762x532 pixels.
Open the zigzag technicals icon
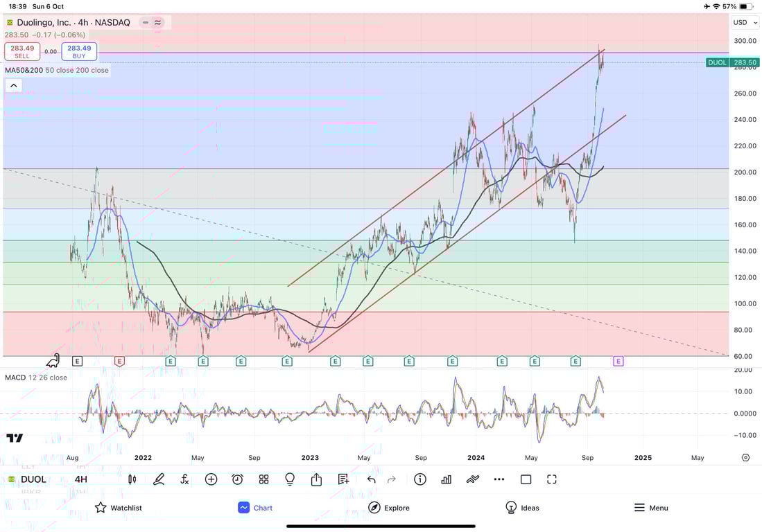pyautogui.click(x=472, y=479)
